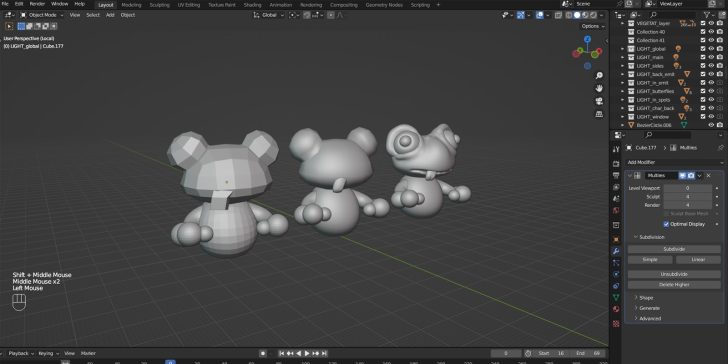Expand the Advanced subpanel
Image resolution: width=728 pixels, height=364 pixels.
[650, 318]
